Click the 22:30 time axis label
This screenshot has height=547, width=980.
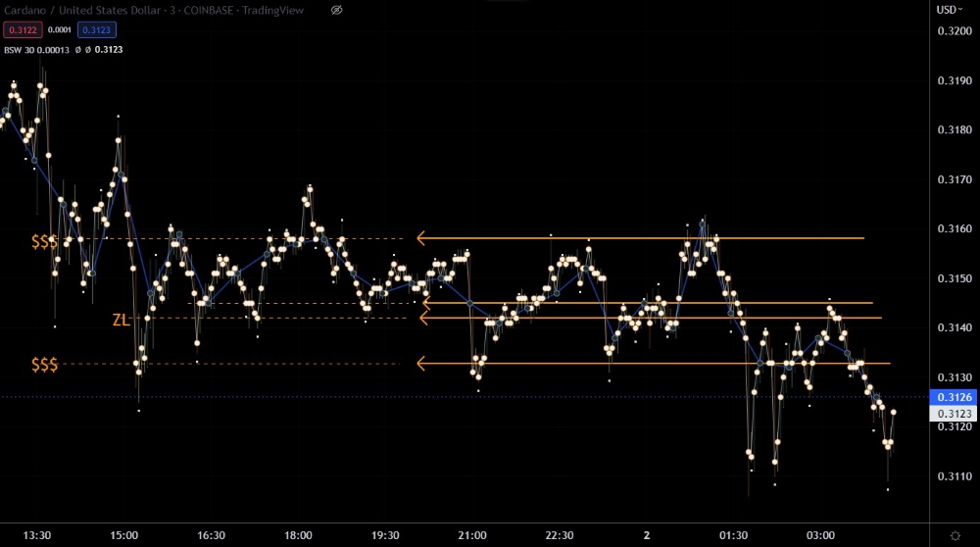point(560,536)
